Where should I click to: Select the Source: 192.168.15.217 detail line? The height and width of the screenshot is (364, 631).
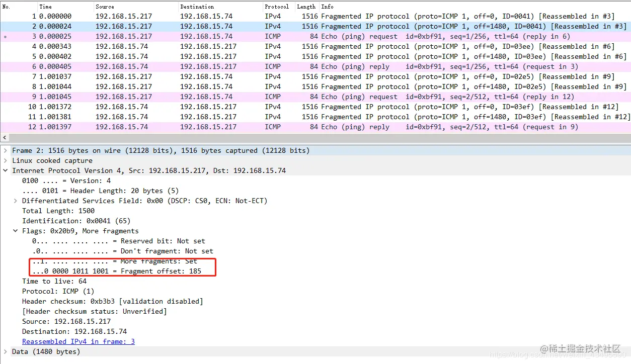[66, 321]
